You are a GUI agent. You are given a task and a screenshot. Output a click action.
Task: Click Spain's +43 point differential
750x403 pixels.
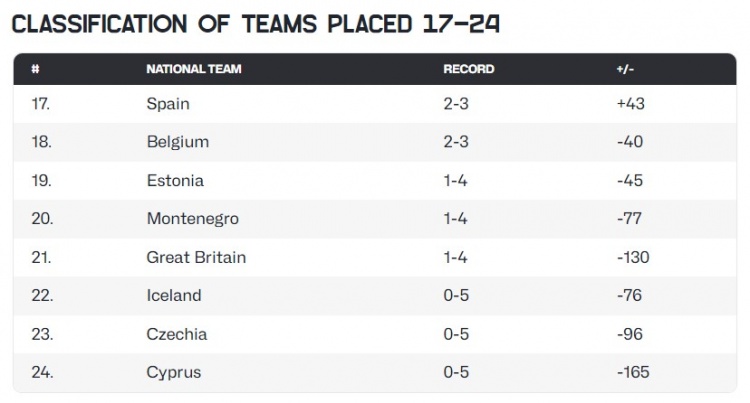(630, 104)
